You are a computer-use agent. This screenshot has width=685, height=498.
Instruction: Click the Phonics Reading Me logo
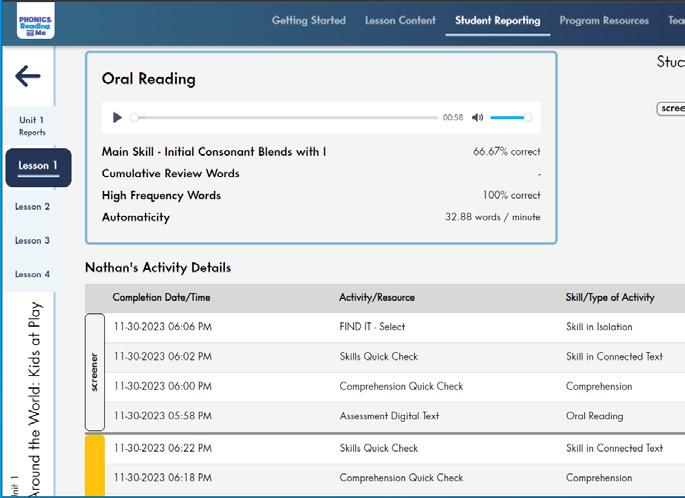[x=36, y=20]
